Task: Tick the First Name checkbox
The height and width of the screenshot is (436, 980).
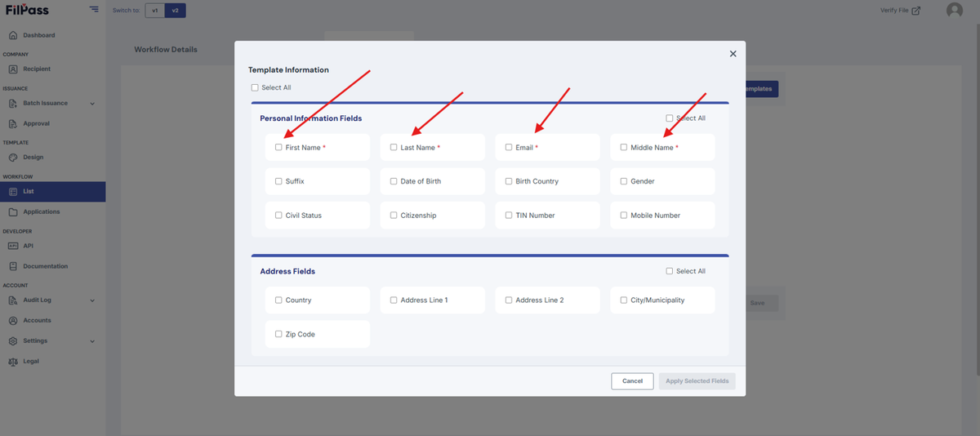Action: click(x=278, y=147)
